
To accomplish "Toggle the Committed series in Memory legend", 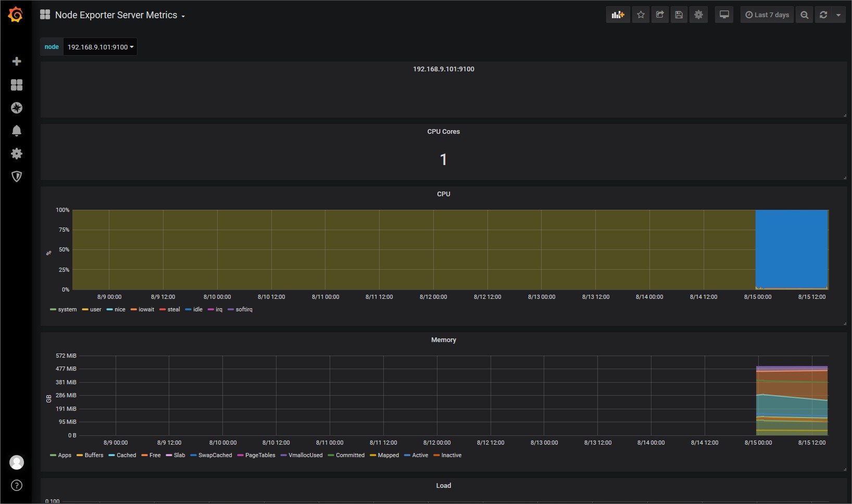I will click(x=346, y=456).
